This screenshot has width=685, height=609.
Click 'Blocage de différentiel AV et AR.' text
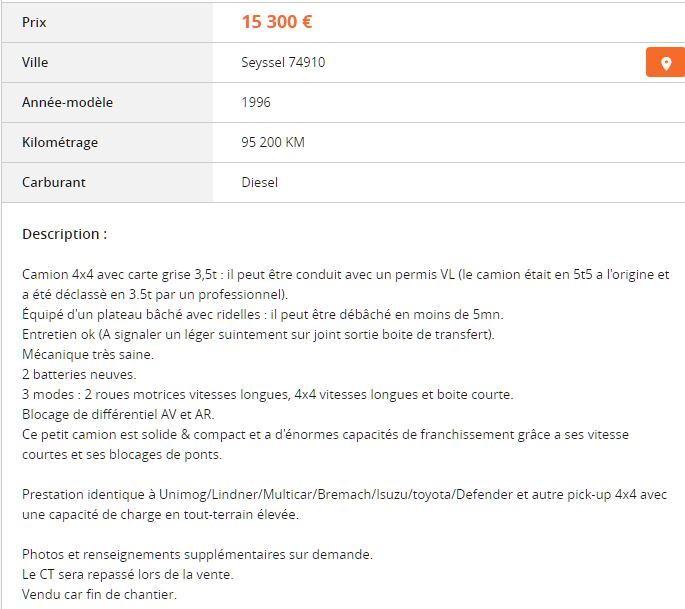(x=118, y=414)
